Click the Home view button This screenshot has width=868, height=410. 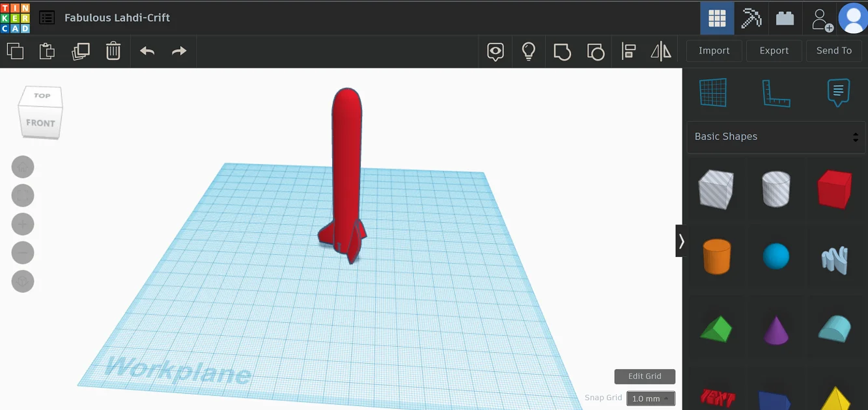23,167
